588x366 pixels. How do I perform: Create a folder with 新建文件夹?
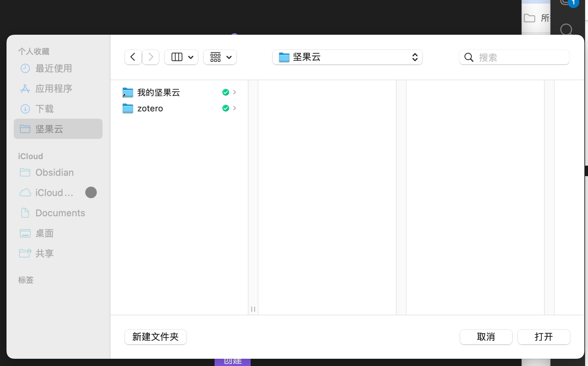(155, 337)
